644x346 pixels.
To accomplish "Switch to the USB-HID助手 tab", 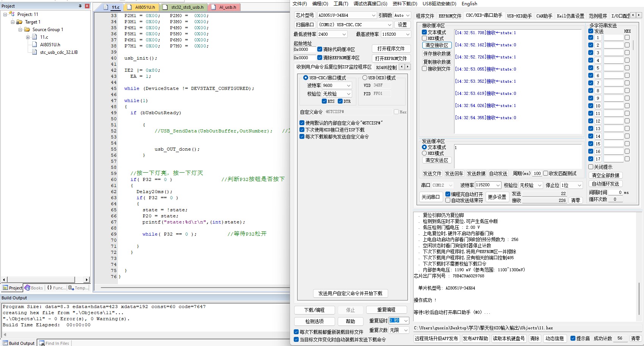I will coord(519,16).
